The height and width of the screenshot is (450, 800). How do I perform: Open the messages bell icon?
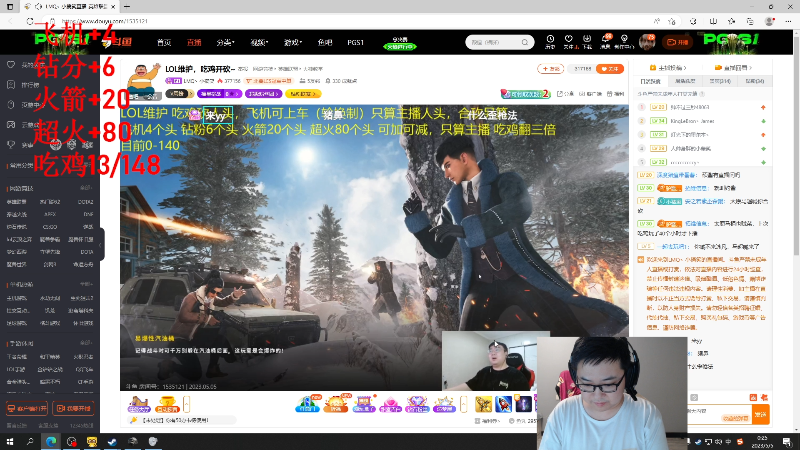tap(605, 42)
